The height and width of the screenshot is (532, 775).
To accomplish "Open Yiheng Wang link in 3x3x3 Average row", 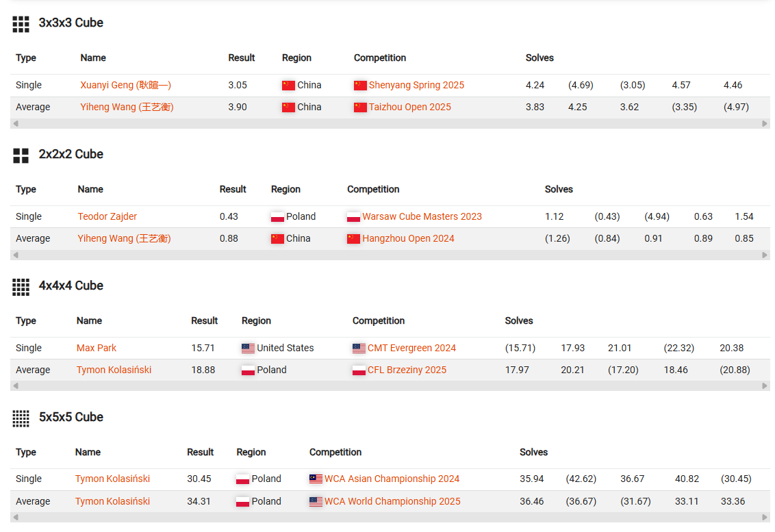I will click(x=127, y=107).
